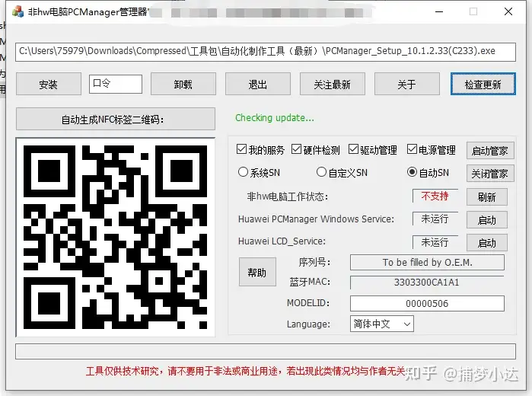
Task: Click the 检查更新 check update button
Action: pyautogui.click(x=483, y=84)
